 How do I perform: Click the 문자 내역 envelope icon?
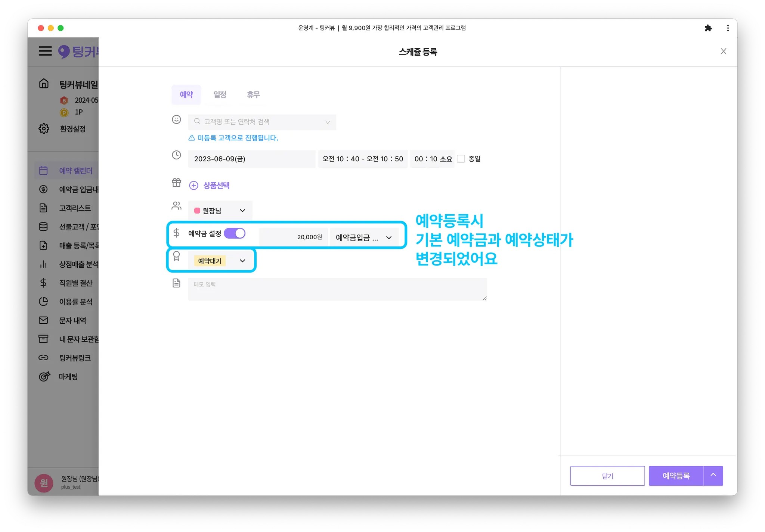[x=43, y=320]
